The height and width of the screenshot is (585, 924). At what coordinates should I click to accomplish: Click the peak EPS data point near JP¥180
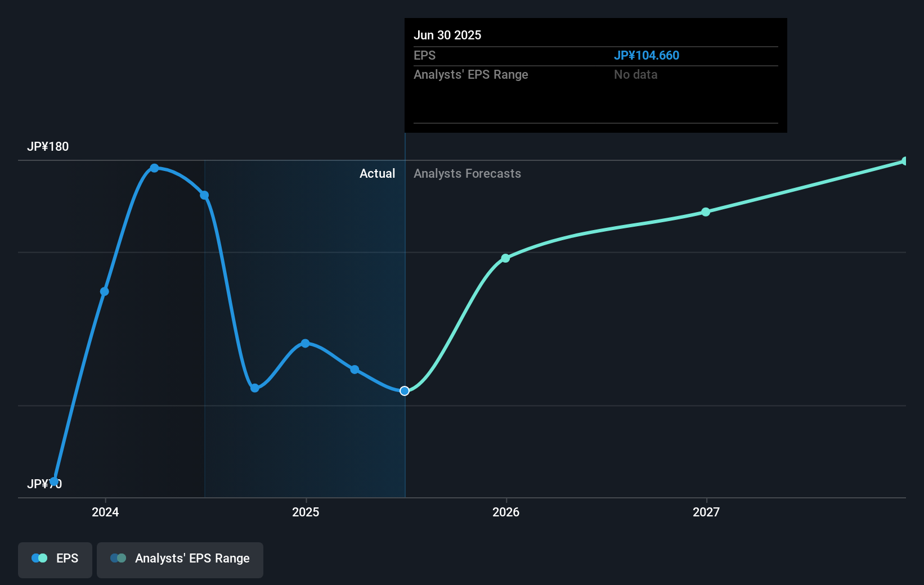[154, 166]
